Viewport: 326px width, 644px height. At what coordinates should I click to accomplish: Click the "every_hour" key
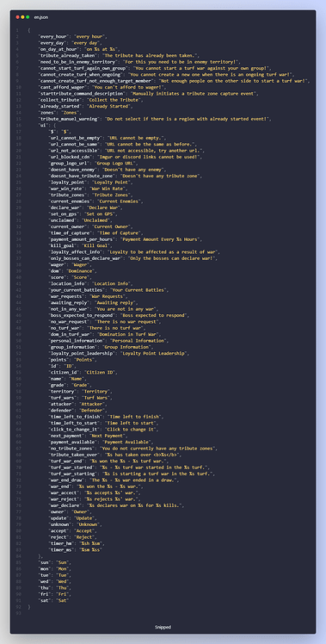pyautogui.click(x=52, y=36)
